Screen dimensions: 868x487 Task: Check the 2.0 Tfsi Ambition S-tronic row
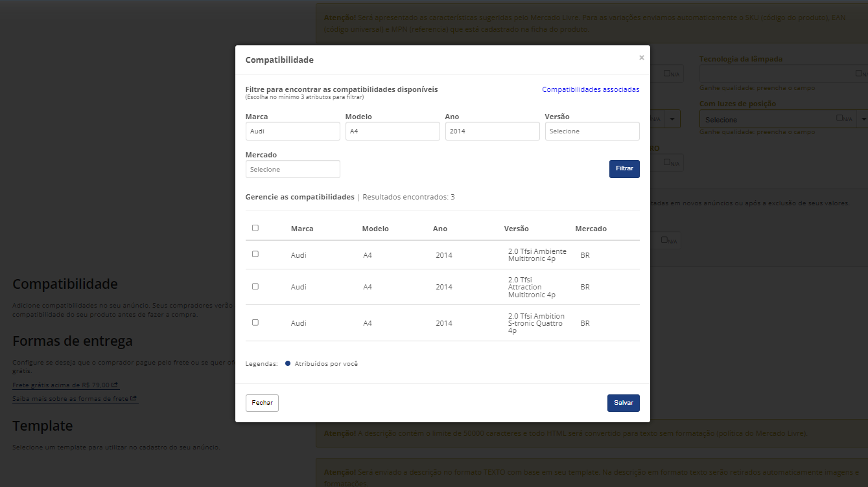tap(255, 322)
